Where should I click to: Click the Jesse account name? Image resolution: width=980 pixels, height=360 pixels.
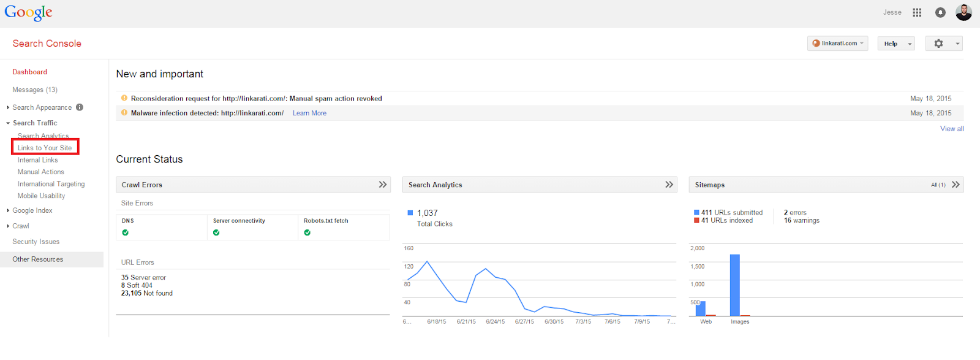892,12
